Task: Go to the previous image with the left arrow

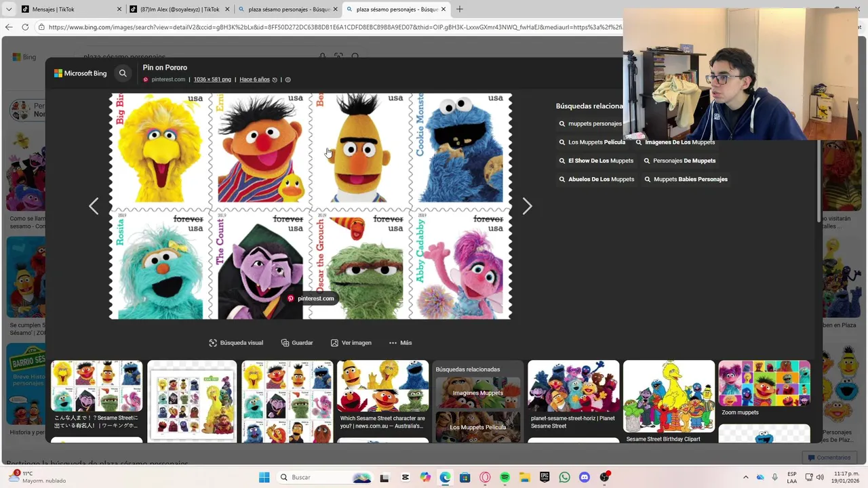Action: (x=94, y=206)
